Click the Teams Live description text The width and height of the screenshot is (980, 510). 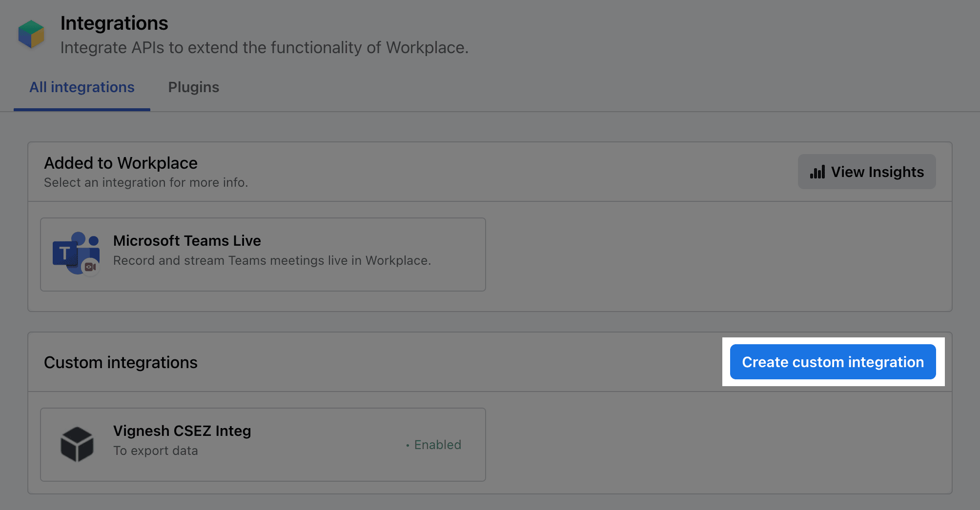coord(272,261)
